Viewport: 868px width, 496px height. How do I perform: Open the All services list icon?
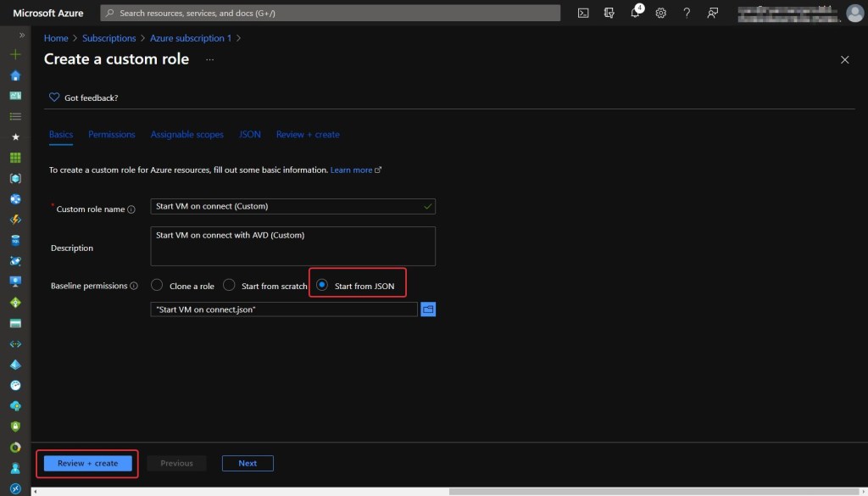coord(15,116)
